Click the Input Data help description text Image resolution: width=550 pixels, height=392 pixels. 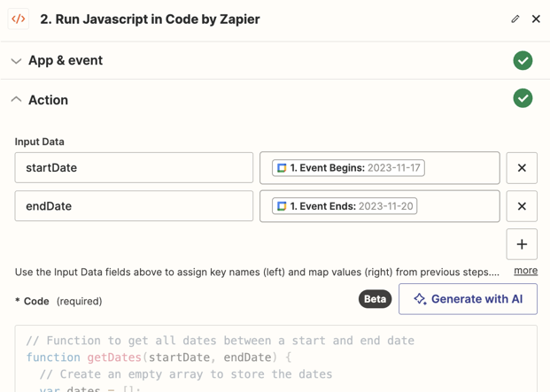pos(257,273)
